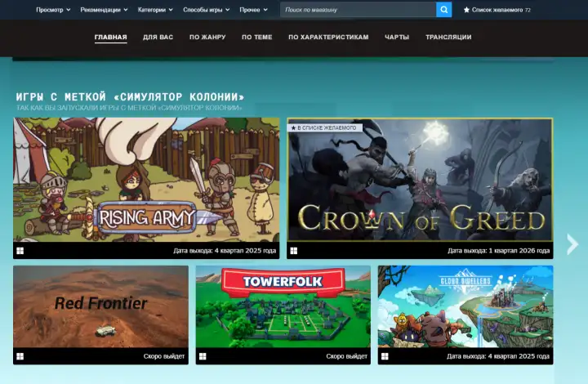The width and height of the screenshot is (588, 384).
Task: Switch to the ДЛЯ ВАС tab
Action: coord(158,38)
